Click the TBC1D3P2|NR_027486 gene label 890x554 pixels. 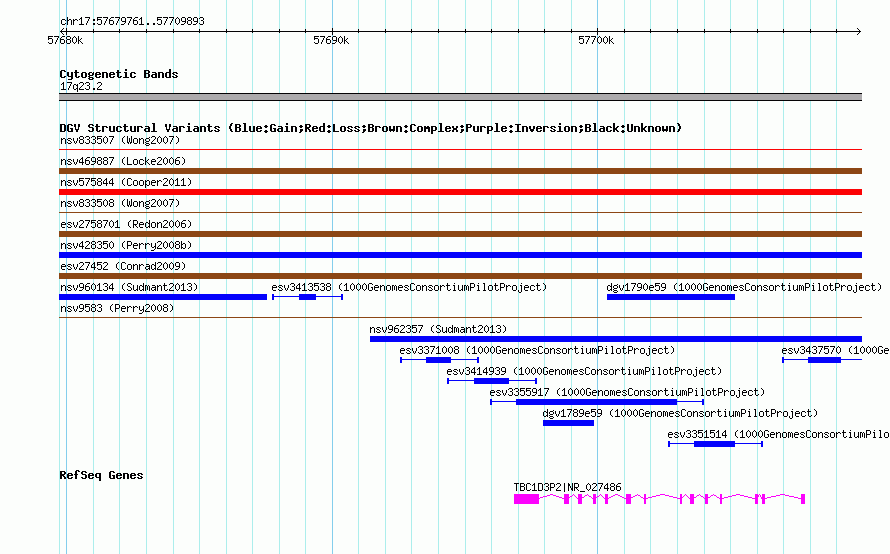tap(567, 487)
